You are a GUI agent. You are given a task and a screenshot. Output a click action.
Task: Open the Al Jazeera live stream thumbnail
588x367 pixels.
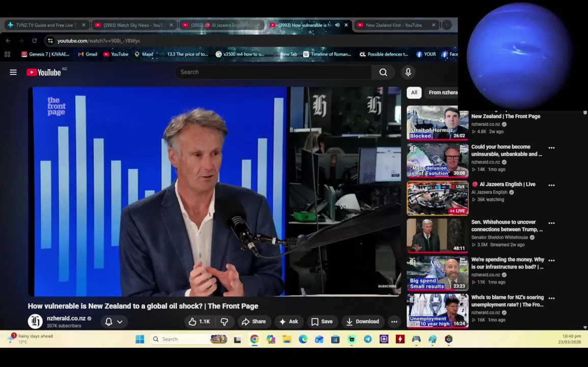[437, 198]
